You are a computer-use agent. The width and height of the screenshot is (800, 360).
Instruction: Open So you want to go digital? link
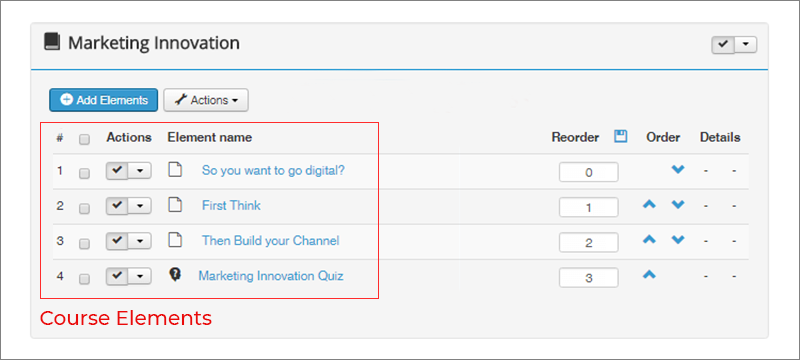273,170
